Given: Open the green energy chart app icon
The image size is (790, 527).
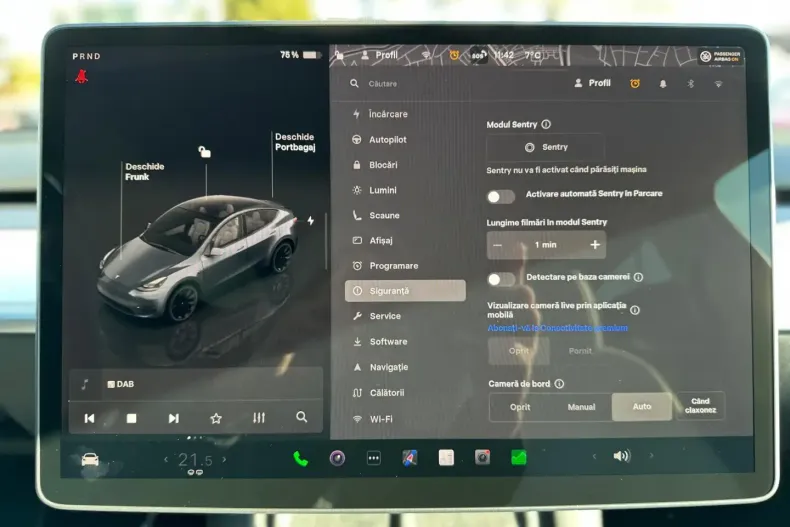Looking at the screenshot, I should pos(518,457).
